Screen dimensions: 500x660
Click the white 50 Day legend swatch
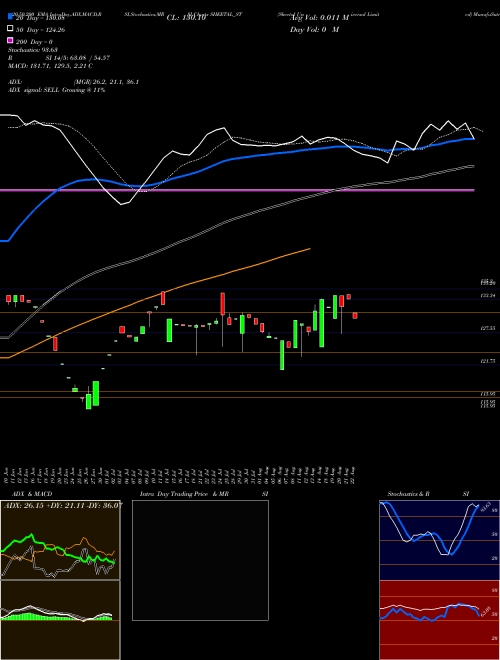tap(10, 29)
